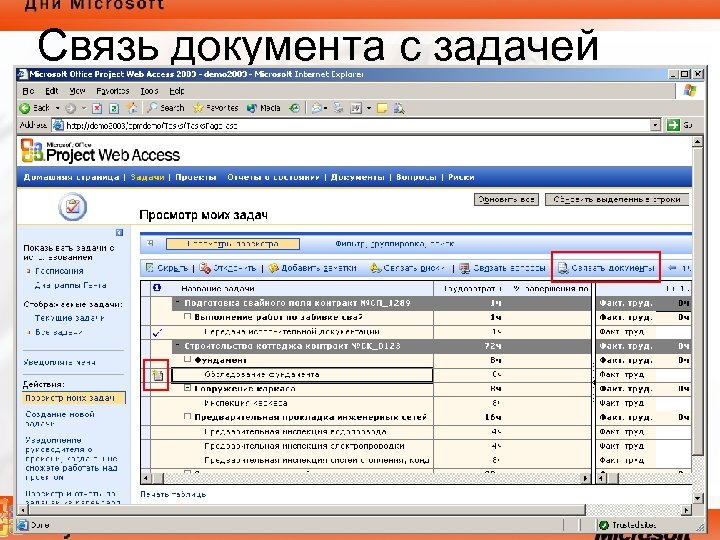Open the Документы navigation tab
The height and width of the screenshot is (540, 720).
pos(357,177)
